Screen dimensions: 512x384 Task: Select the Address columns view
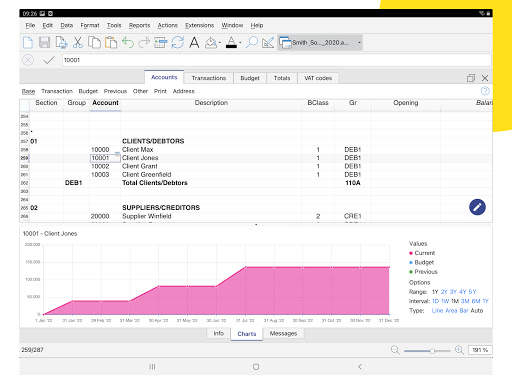point(183,91)
